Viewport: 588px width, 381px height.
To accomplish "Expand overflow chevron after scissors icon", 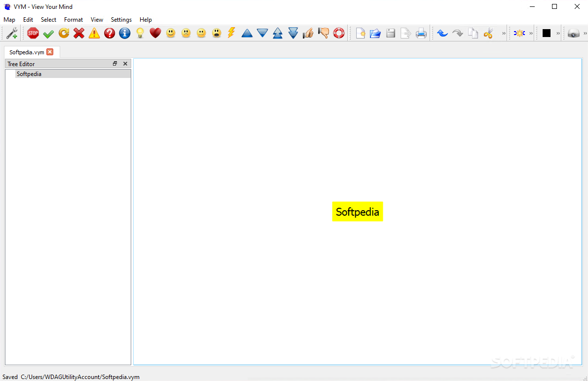I will pyautogui.click(x=504, y=34).
